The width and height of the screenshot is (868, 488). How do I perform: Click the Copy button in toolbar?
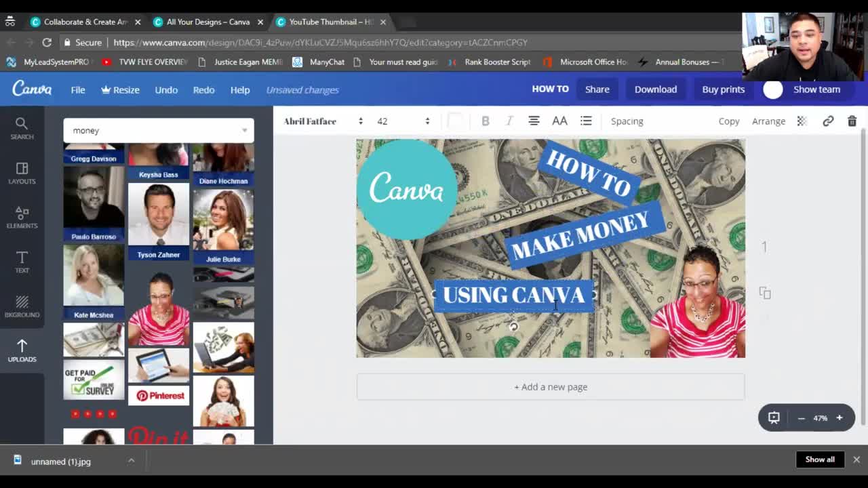(729, 121)
